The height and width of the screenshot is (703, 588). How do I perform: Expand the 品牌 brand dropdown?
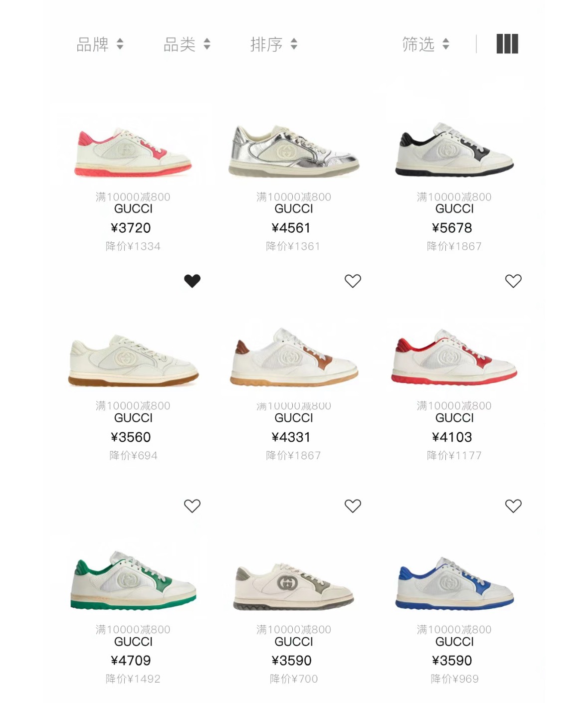coord(100,44)
